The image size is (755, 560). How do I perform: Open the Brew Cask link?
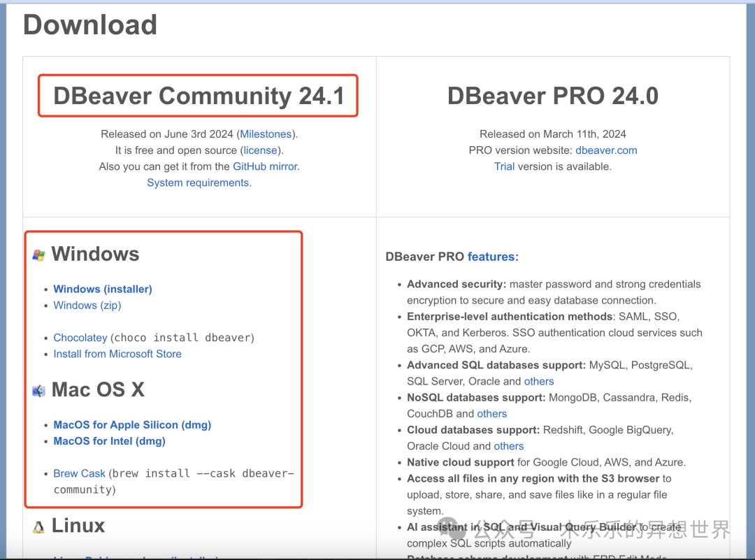[x=80, y=473]
